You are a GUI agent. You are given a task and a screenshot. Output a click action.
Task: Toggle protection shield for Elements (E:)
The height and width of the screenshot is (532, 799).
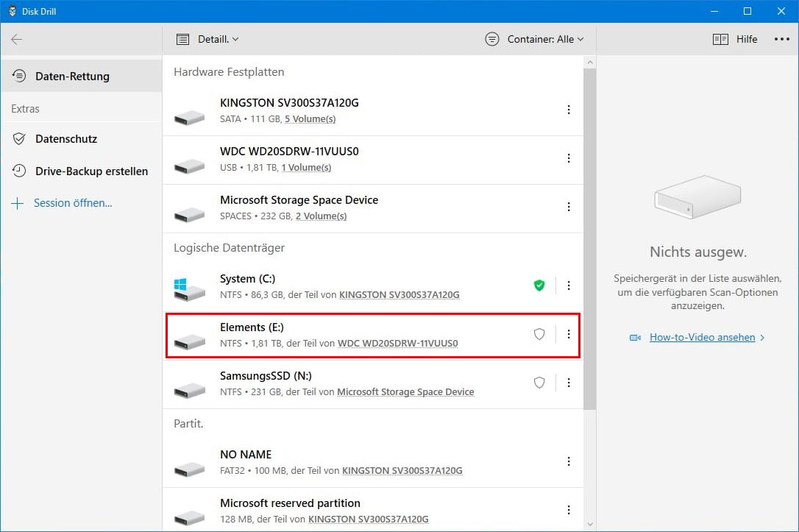[539, 334]
